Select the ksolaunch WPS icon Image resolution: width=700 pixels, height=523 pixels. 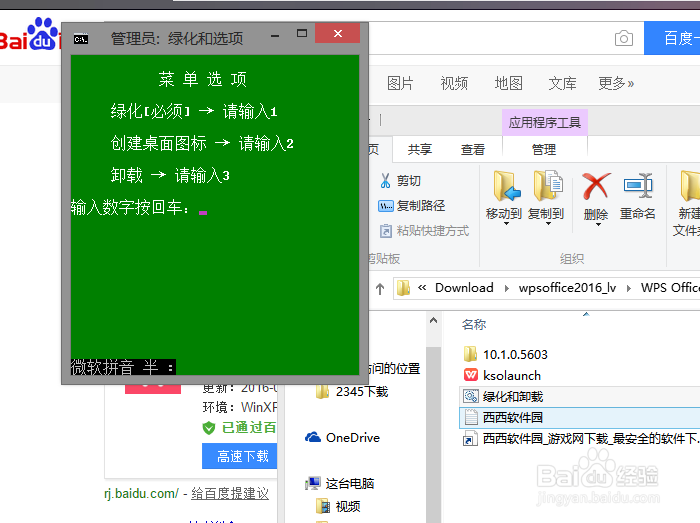click(471, 375)
